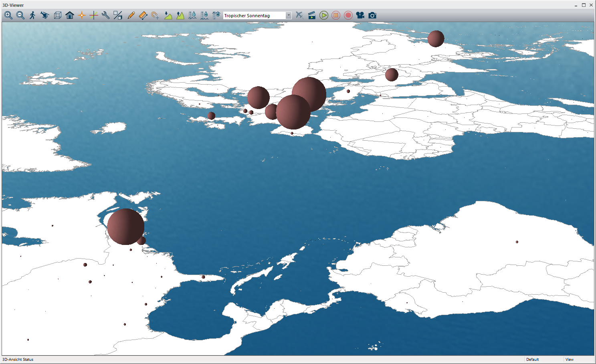The image size is (596, 364).
Task: Close the 3D-Viewer window
Action: click(591, 5)
